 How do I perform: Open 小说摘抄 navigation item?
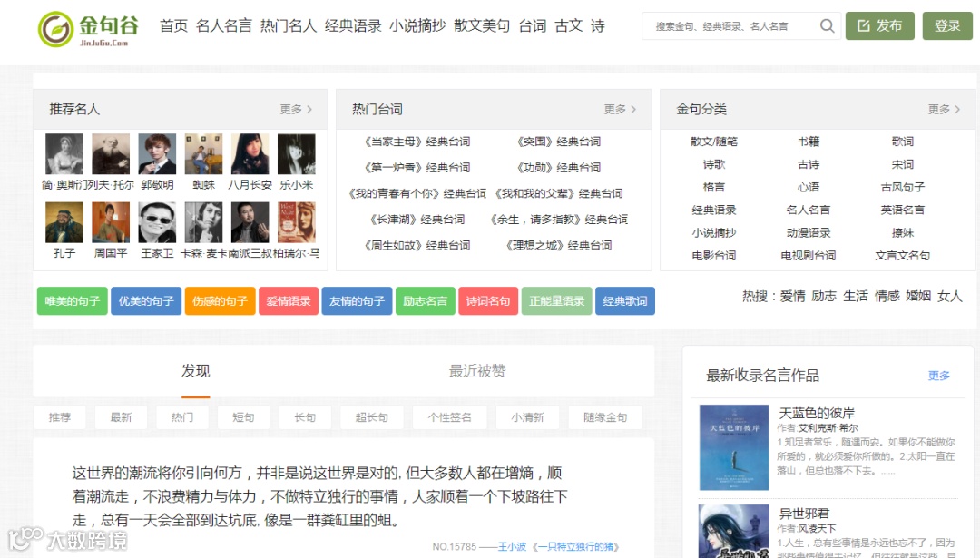pyautogui.click(x=417, y=26)
